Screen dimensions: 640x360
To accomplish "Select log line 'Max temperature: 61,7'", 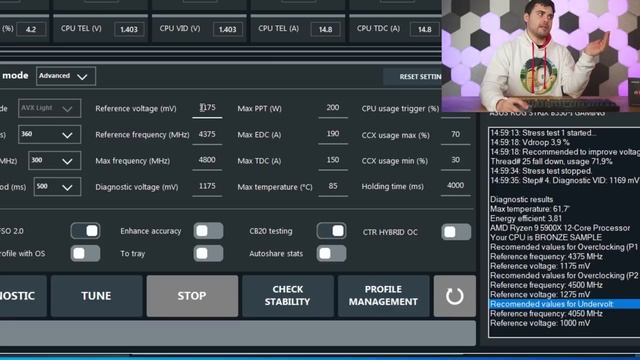I will tap(530, 209).
